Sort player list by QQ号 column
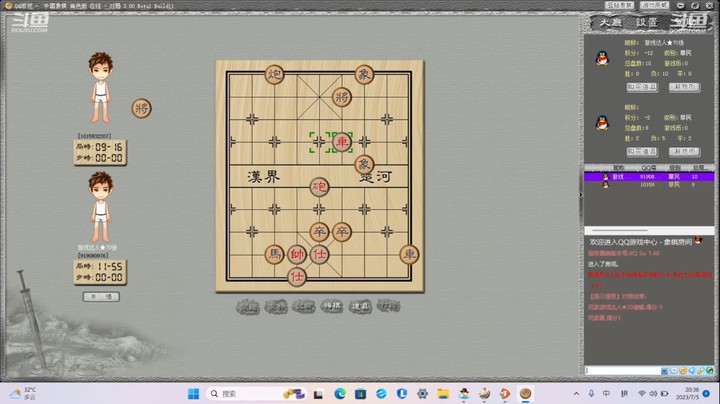 tap(648, 168)
